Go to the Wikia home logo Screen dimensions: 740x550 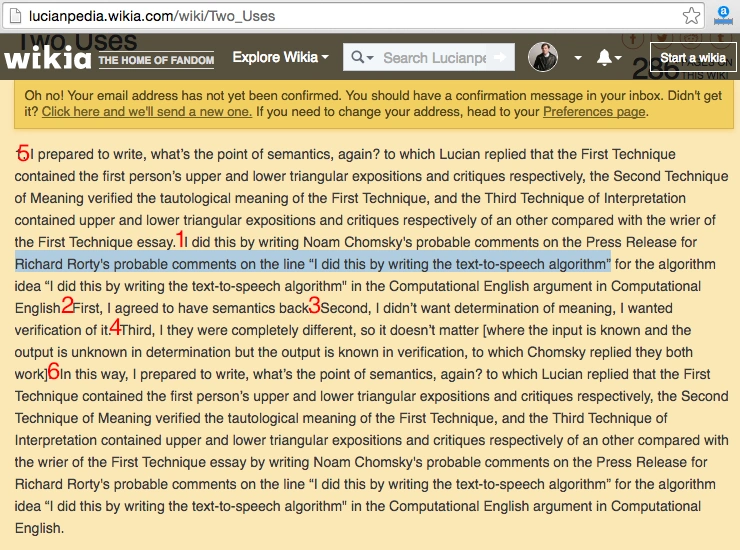(47, 58)
